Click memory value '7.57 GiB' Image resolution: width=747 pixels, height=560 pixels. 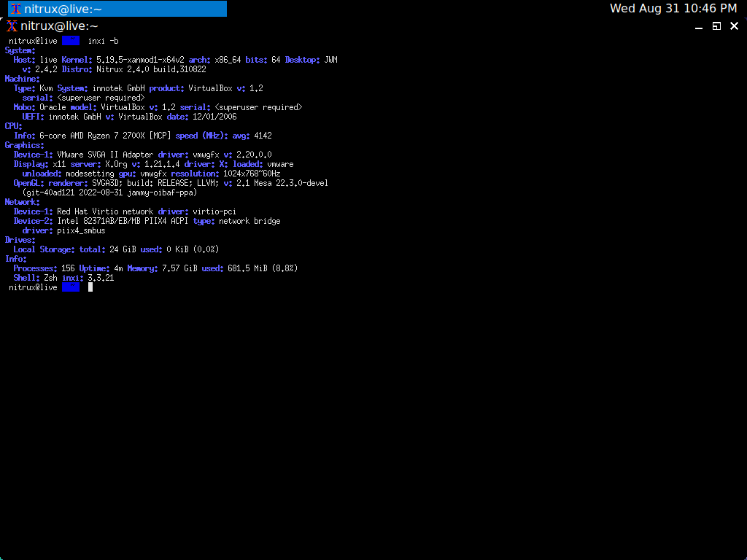click(179, 268)
